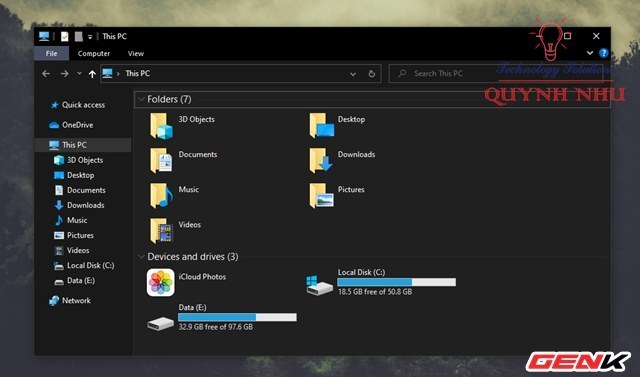The image size is (640, 377).
Task: Click the New folder quick access toolbar icon
Action: [78, 37]
